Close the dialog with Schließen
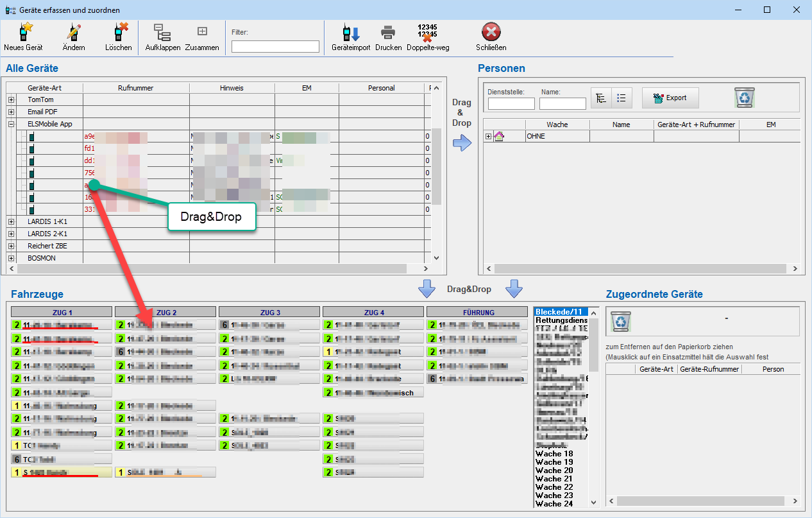This screenshot has height=518, width=812. [491, 31]
